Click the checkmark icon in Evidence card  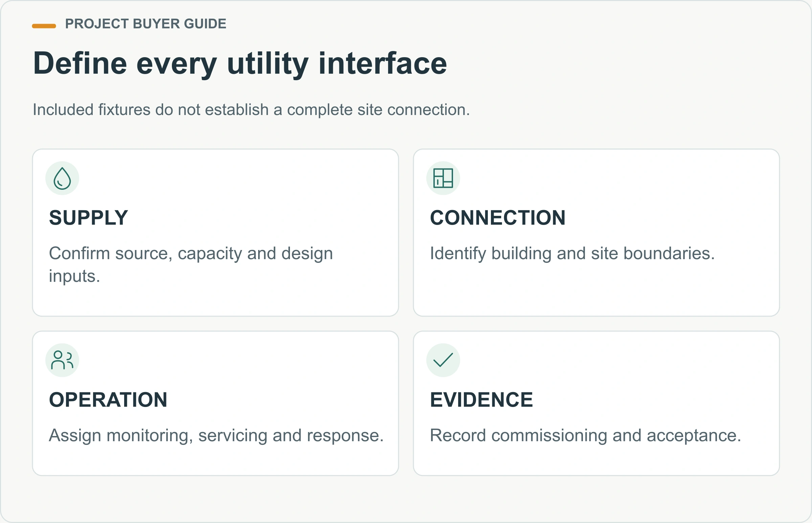click(443, 360)
